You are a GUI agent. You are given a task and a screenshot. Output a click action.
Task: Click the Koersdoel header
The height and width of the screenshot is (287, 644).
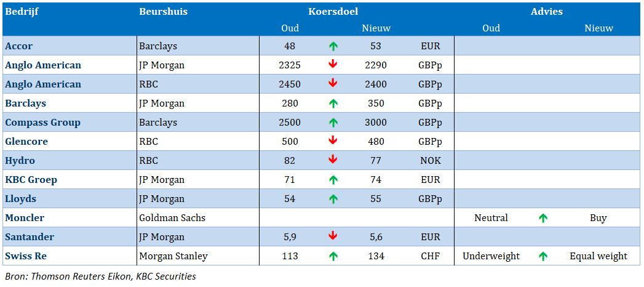point(333,12)
